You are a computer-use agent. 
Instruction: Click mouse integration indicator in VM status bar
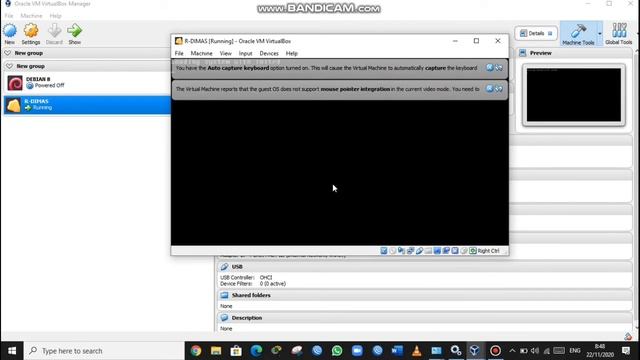point(464,251)
